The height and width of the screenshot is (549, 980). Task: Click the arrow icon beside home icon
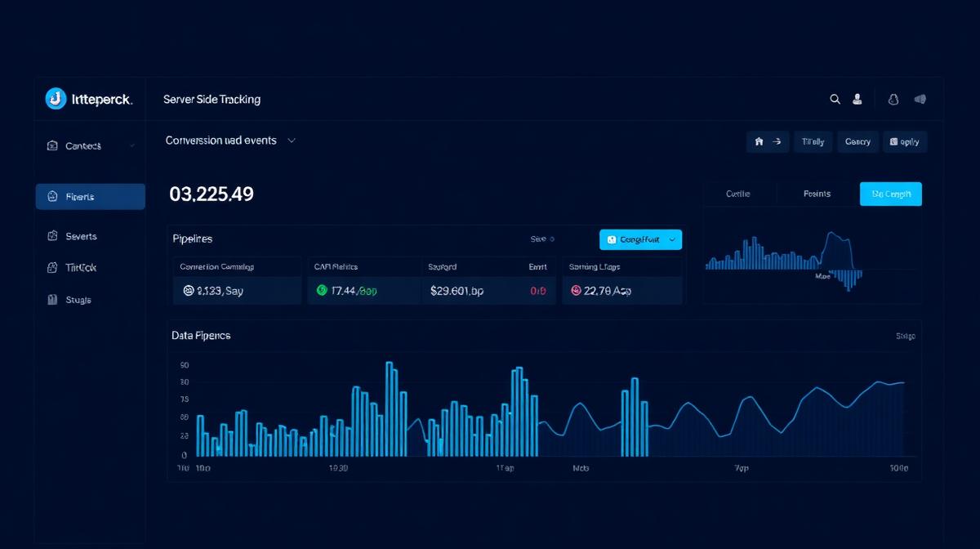point(777,141)
